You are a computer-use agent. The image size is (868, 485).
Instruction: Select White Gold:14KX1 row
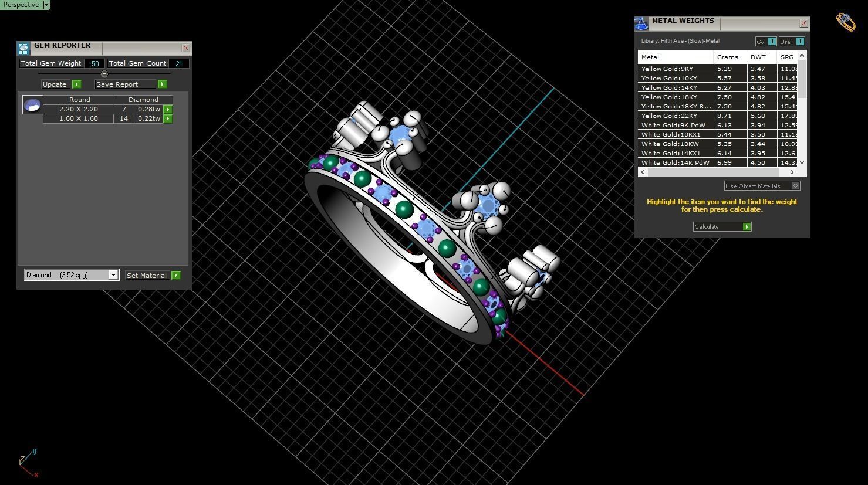[718, 153]
